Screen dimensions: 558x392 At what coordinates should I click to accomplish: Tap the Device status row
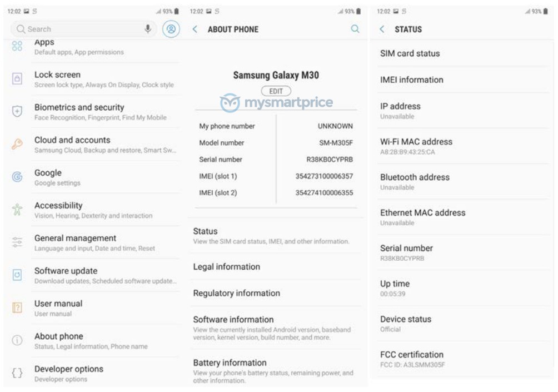click(462, 324)
